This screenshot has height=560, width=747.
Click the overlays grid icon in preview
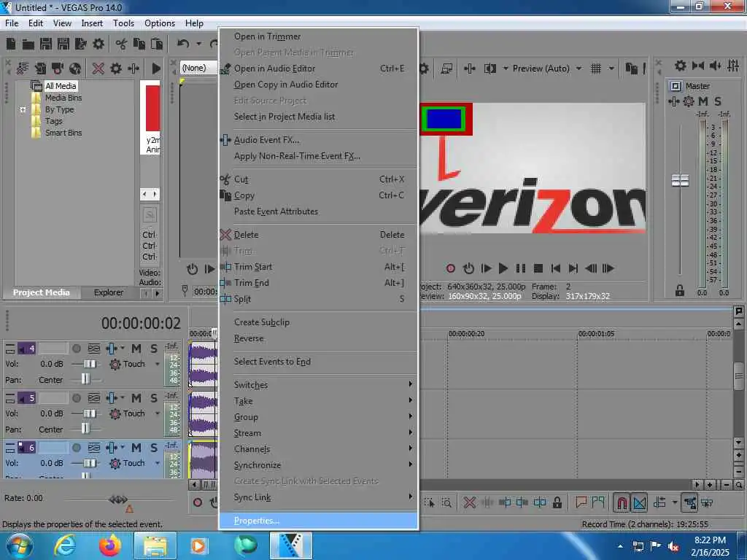tap(595, 69)
